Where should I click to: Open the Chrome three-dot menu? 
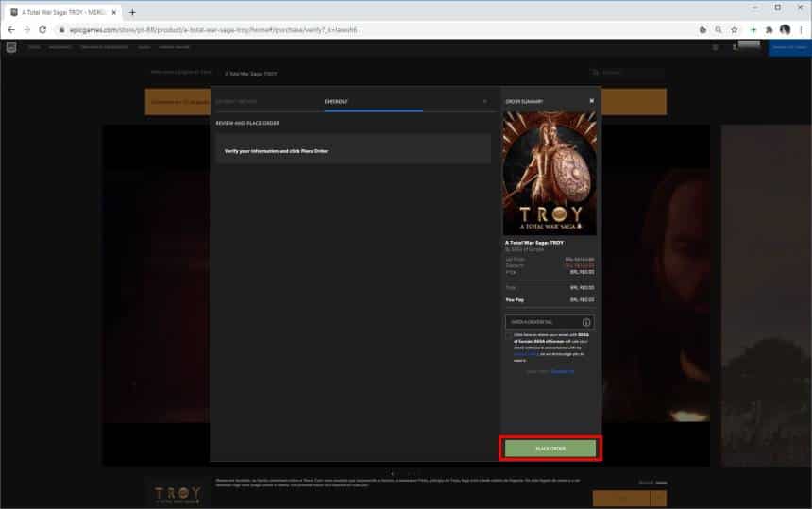click(801, 30)
